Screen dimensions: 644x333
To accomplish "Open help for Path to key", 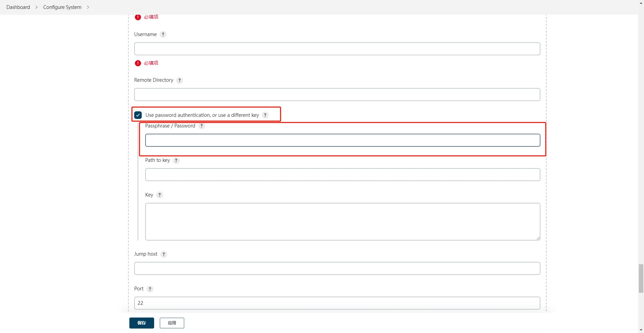I will (176, 160).
